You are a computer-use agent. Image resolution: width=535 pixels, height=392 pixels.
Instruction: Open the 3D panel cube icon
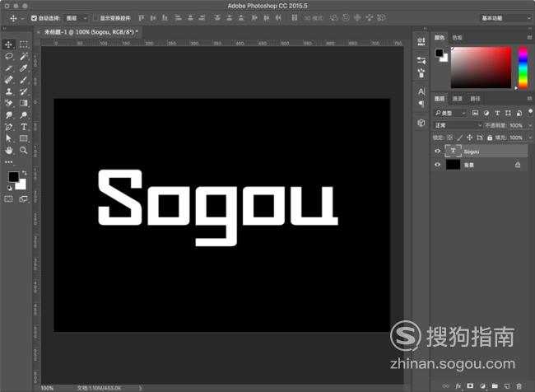click(x=421, y=123)
